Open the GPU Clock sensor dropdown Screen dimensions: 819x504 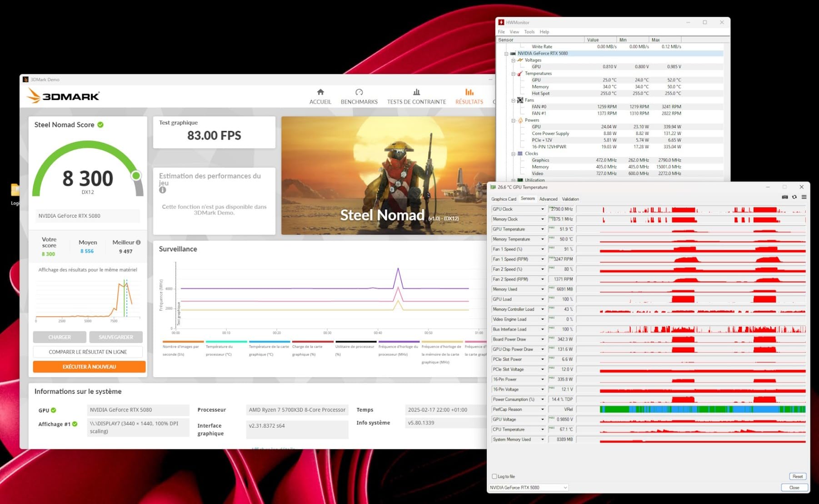[x=542, y=209]
